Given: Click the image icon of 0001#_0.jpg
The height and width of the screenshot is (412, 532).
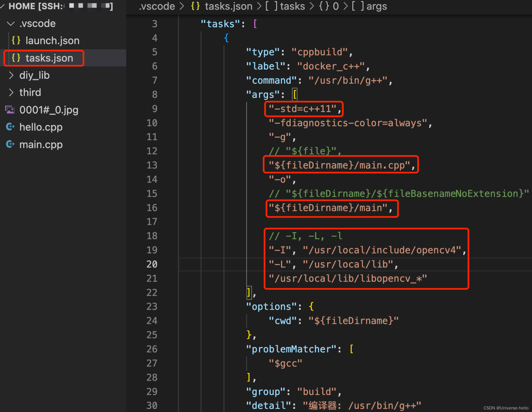Looking at the screenshot, I should [10, 110].
